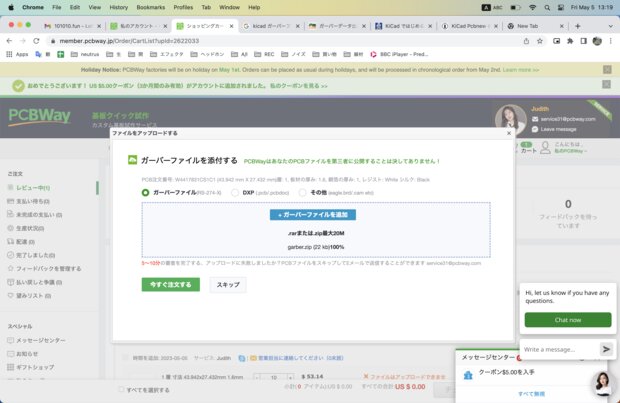Click the PCBWay logo
Image resolution: width=620 pixels, height=403 pixels.
[40, 117]
